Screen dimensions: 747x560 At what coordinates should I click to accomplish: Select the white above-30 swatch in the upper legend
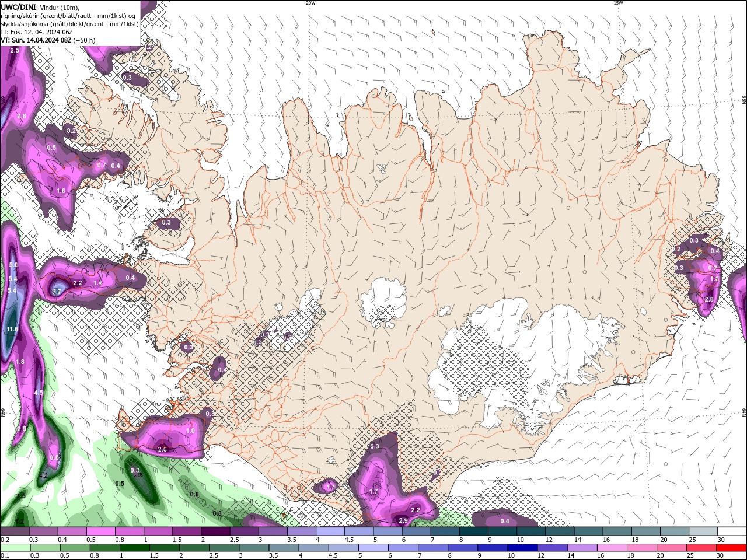pos(731,531)
